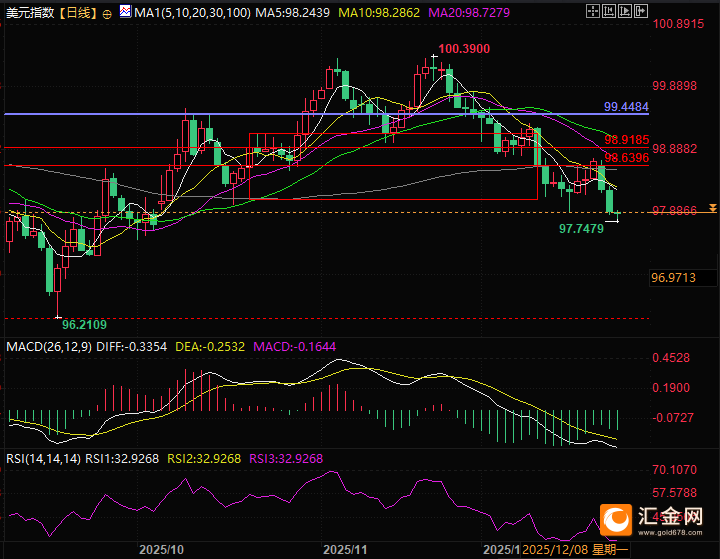Click the MA10:98.2862 readout
Image resolution: width=720 pixels, height=559 pixels.
pos(379,13)
